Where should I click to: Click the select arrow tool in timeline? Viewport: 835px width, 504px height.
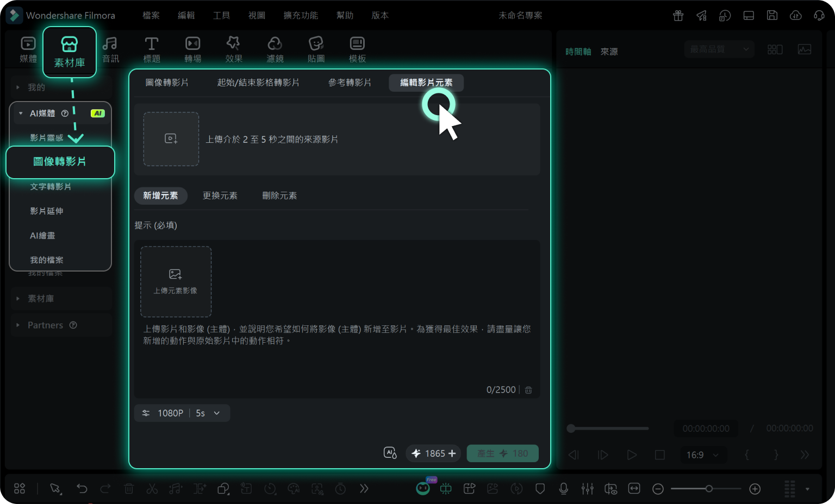click(55, 489)
